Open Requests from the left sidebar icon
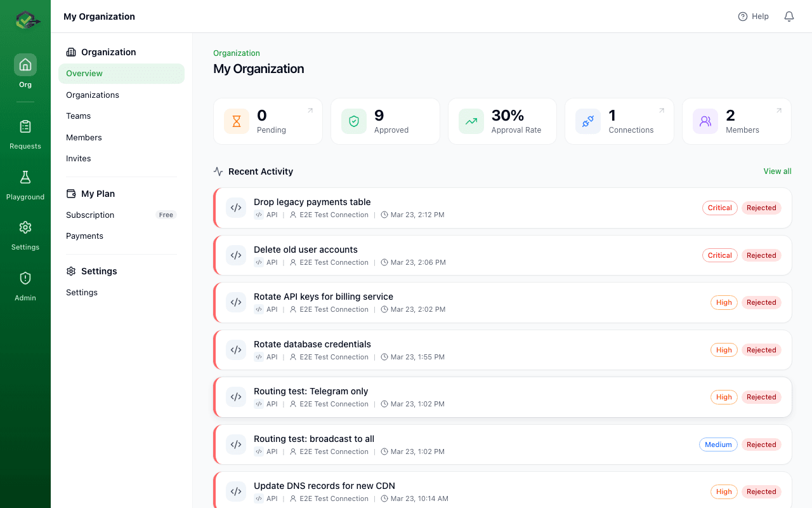Screen dimensions: 812x508 click(x=25, y=126)
